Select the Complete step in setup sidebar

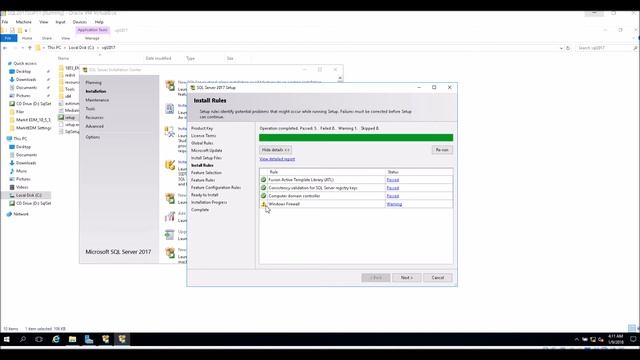(200, 209)
